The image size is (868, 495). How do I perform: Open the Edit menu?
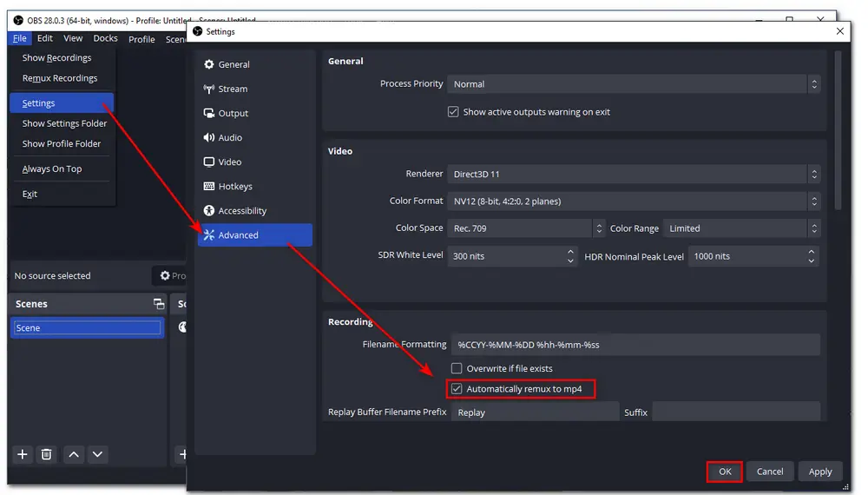[x=45, y=38]
